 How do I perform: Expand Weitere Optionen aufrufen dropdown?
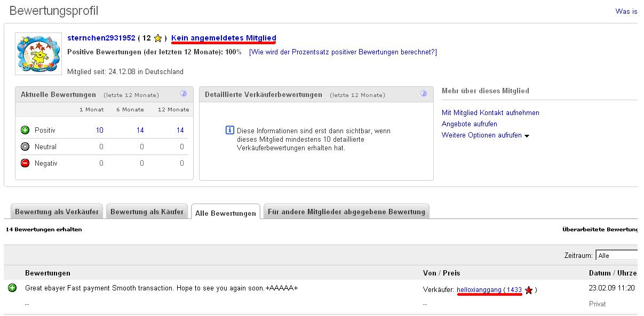click(527, 136)
